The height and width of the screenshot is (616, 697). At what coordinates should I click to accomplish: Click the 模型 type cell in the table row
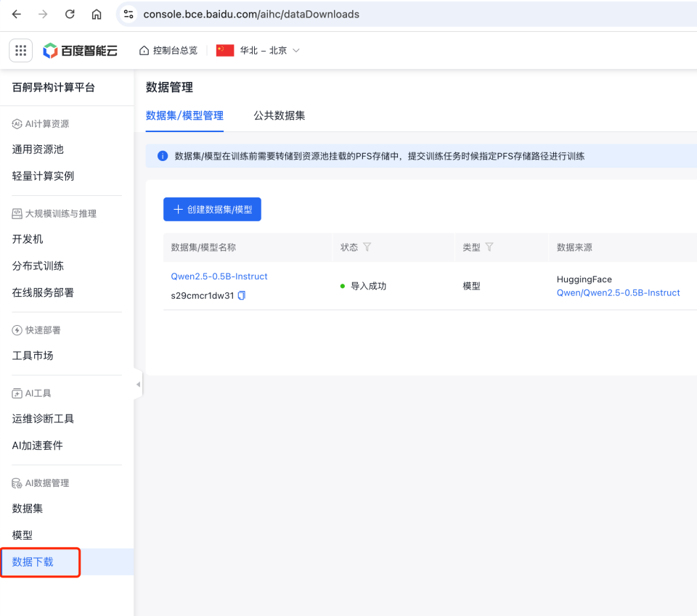(471, 286)
